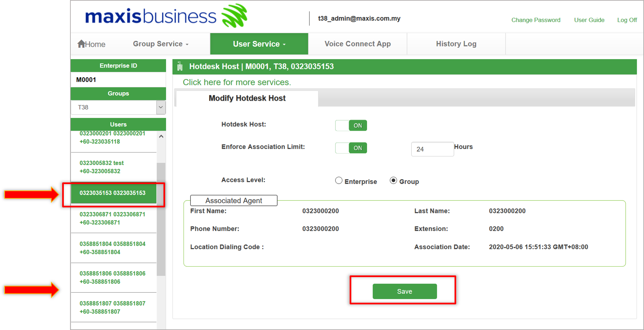
Task: Click the Change Password link
Action: [535, 20]
